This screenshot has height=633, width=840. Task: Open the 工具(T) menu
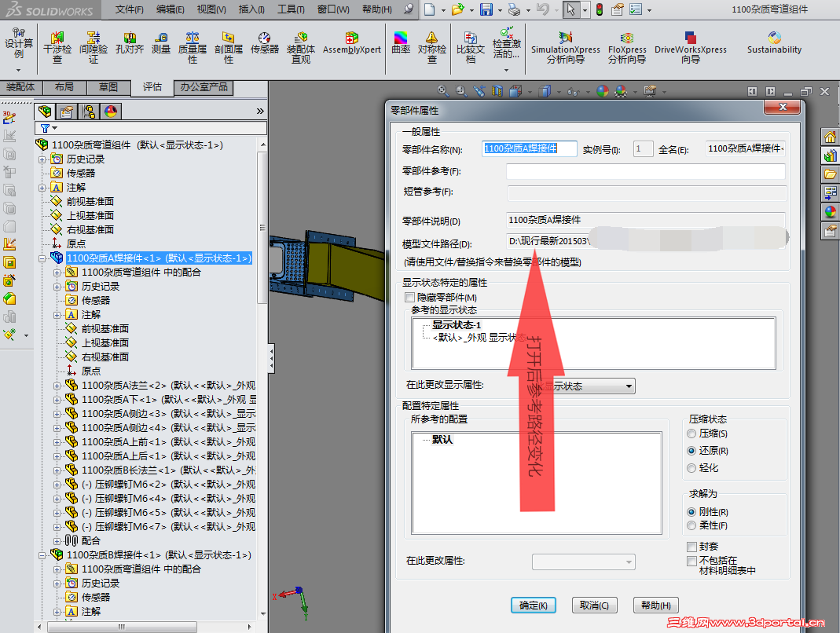291,9
